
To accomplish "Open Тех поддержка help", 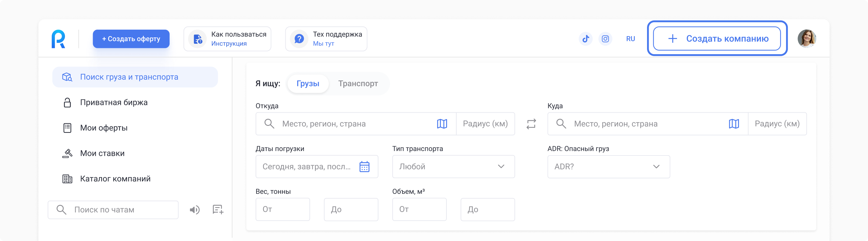I will (326, 39).
